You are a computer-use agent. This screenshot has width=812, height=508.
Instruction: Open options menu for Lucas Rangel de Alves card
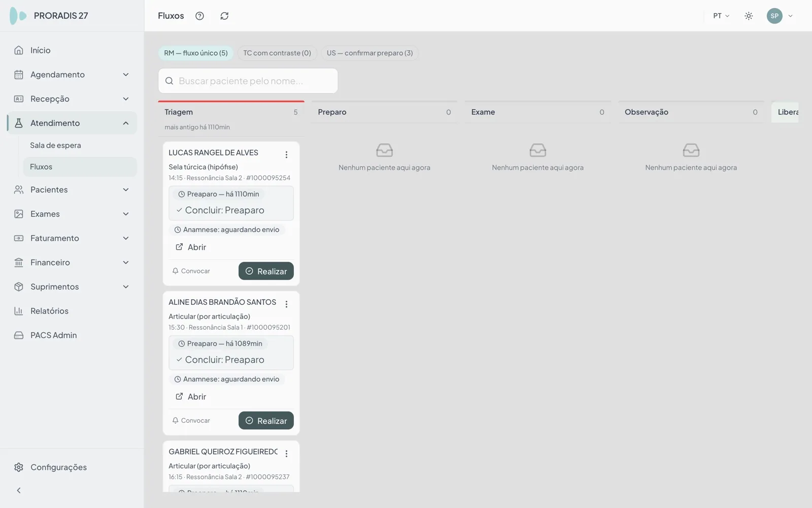click(x=286, y=154)
